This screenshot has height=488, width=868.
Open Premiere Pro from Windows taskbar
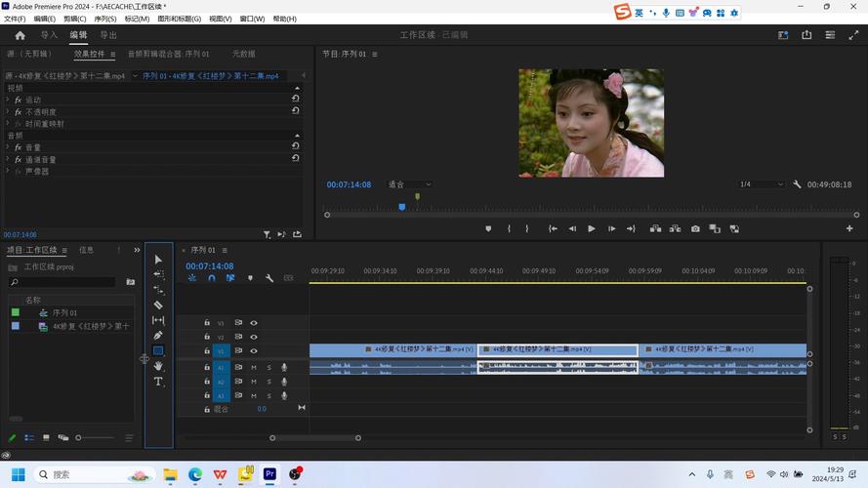(269, 474)
